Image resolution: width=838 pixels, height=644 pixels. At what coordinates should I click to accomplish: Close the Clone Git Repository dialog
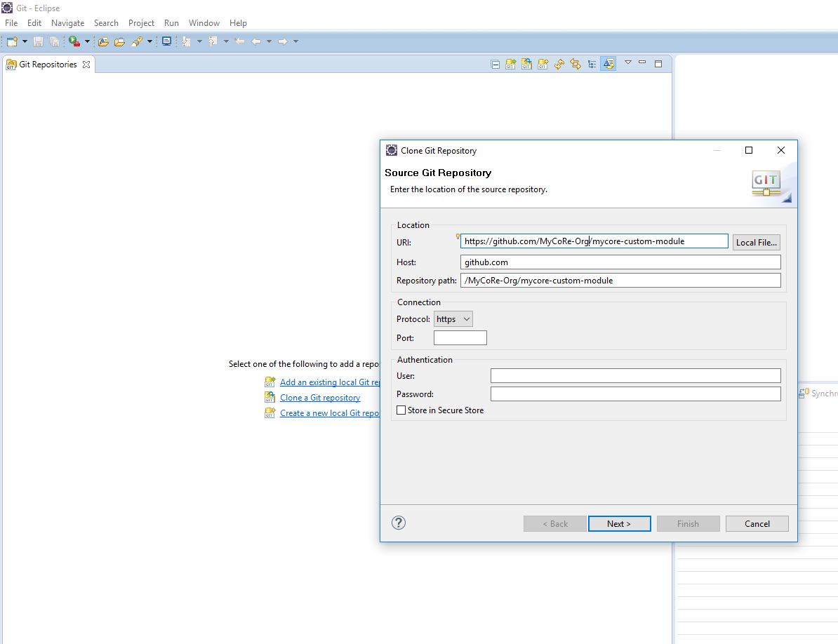[781, 150]
